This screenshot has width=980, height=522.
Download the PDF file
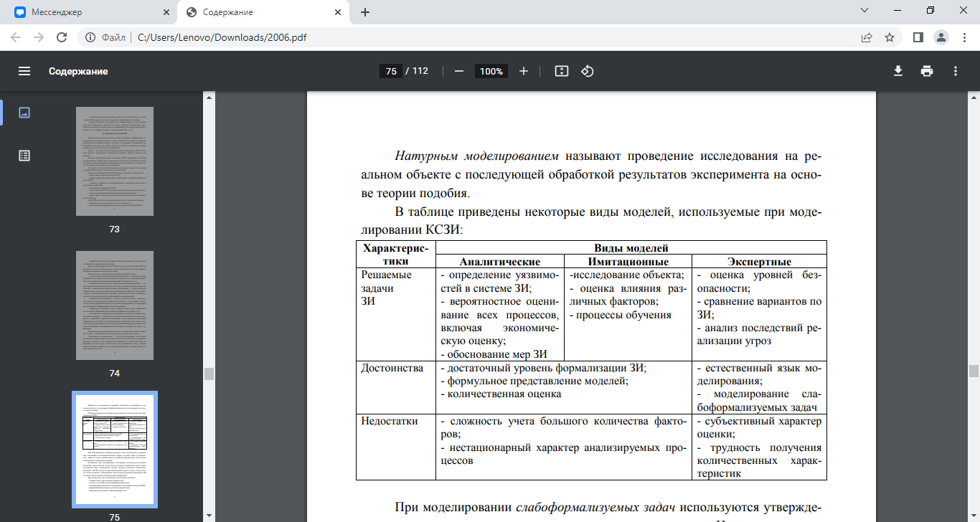[x=897, y=71]
